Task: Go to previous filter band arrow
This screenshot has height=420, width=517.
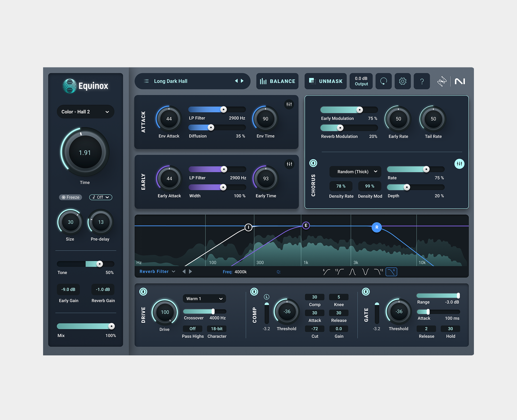Action: (x=184, y=271)
